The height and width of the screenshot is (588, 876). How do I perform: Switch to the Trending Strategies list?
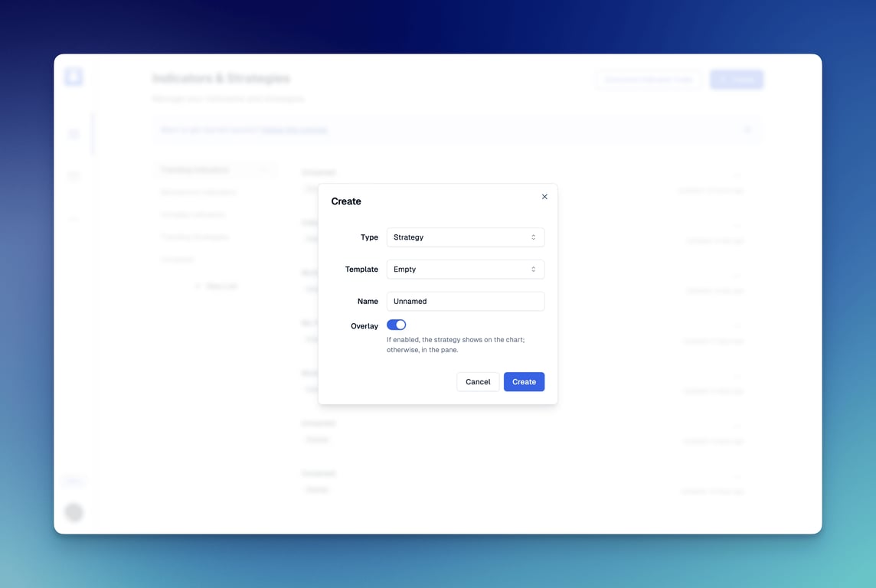[x=194, y=237]
